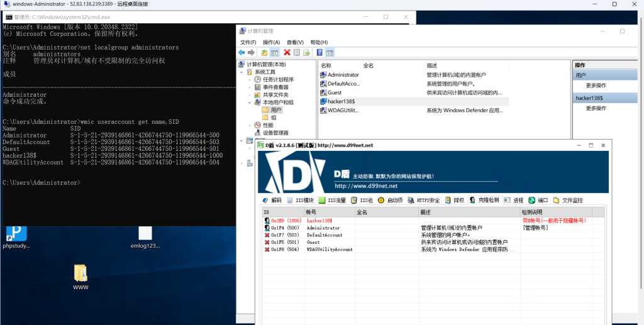Open the 查看(V) menu
The width and height of the screenshot is (644, 325).
click(295, 42)
